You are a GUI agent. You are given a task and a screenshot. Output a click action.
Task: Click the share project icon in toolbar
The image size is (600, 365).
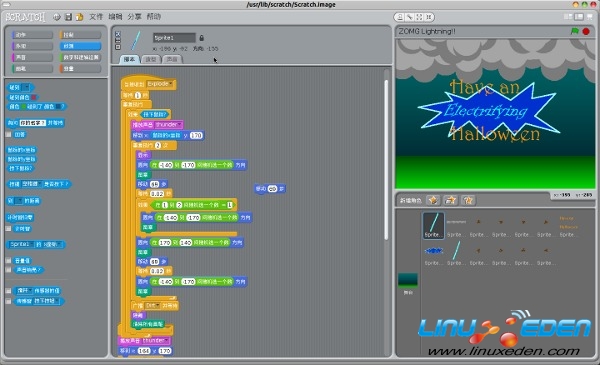click(x=79, y=17)
